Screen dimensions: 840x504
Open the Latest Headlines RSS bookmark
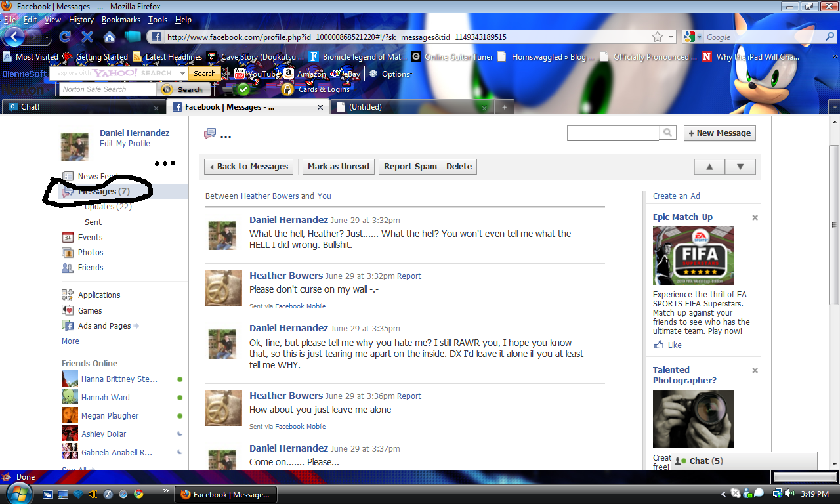[x=167, y=57]
